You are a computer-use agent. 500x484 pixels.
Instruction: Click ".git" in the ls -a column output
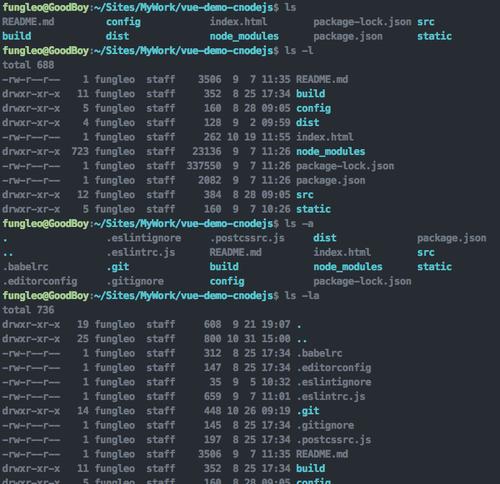point(118,267)
